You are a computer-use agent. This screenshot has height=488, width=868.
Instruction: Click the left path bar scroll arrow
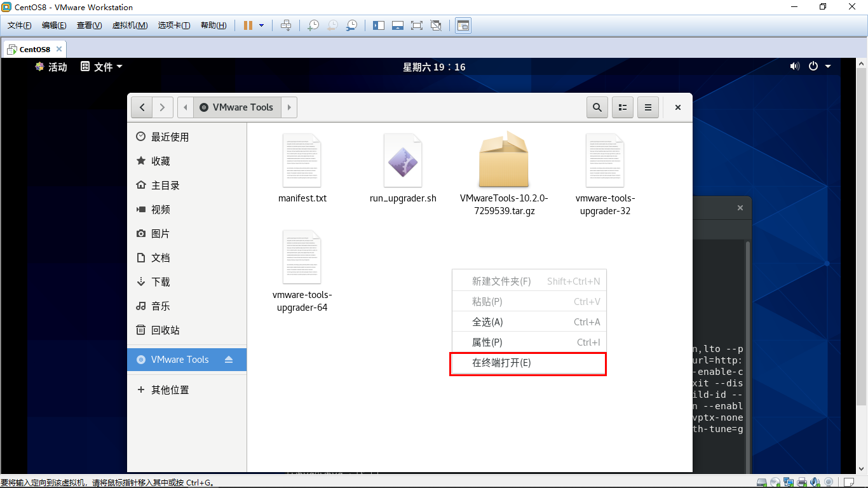coord(185,107)
